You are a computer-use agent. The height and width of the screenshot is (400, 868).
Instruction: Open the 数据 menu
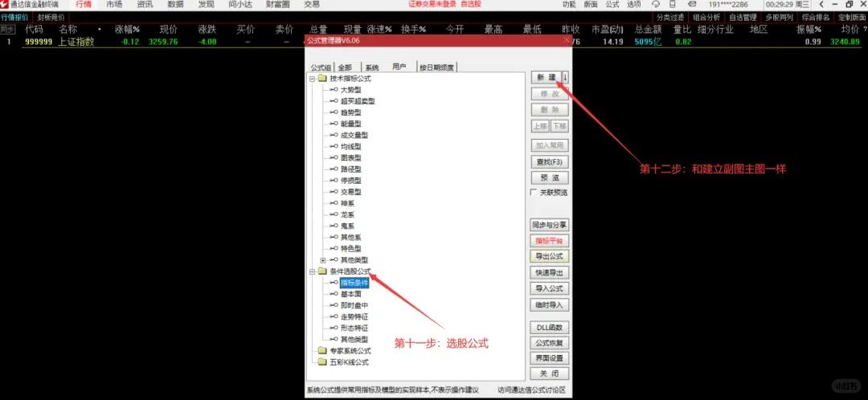(175, 5)
